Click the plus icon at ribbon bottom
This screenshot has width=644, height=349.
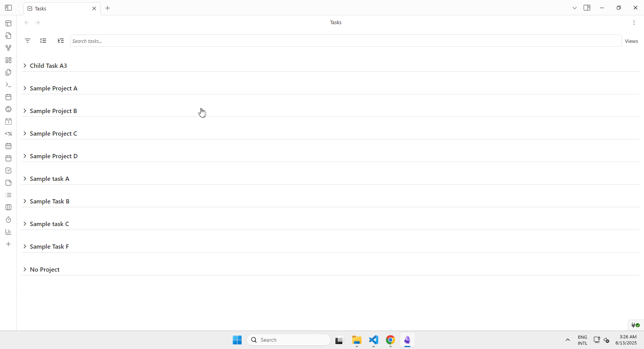(8, 244)
